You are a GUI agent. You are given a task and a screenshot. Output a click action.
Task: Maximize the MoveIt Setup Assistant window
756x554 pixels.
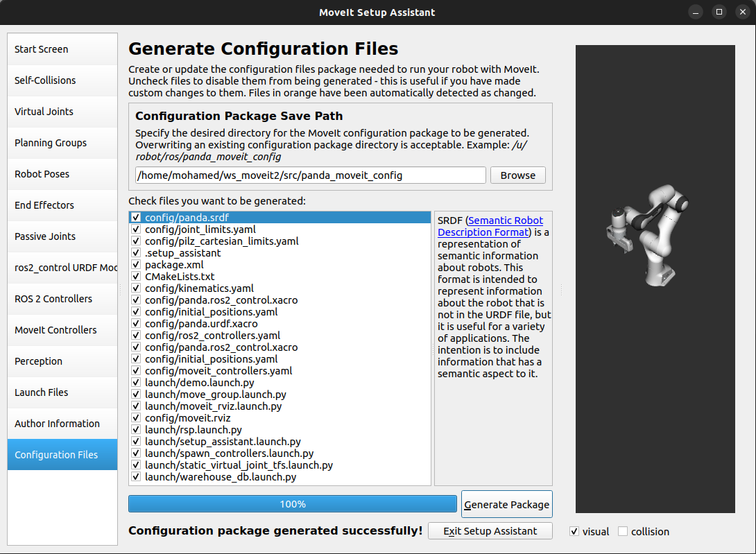coord(719,12)
